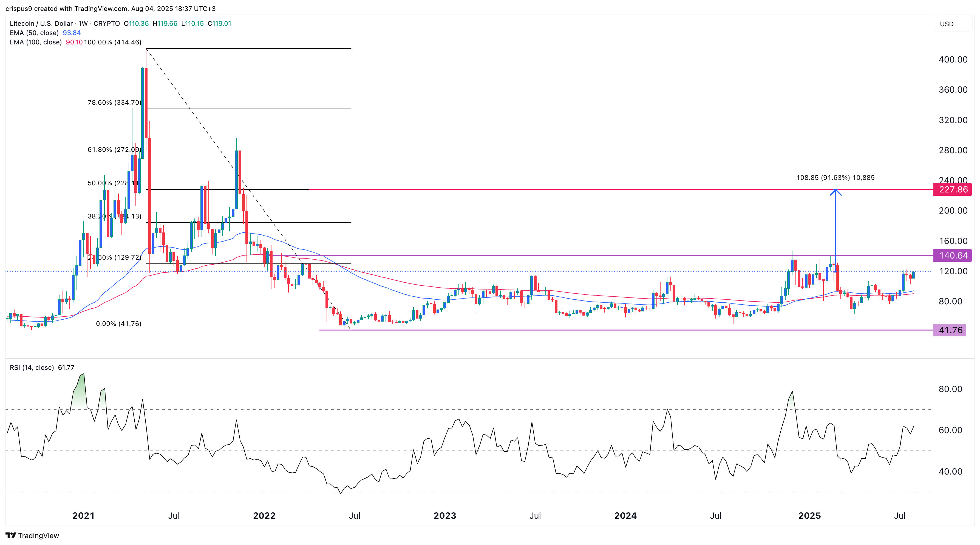Select the EMA (100, close) legend
Screen dimensions: 980x545
click(36, 42)
